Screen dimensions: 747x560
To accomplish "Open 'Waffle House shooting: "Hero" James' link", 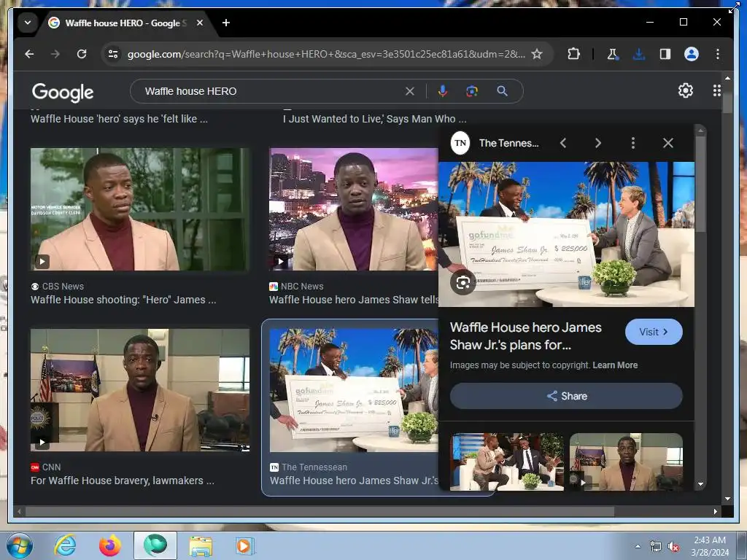I will tap(123, 300).
